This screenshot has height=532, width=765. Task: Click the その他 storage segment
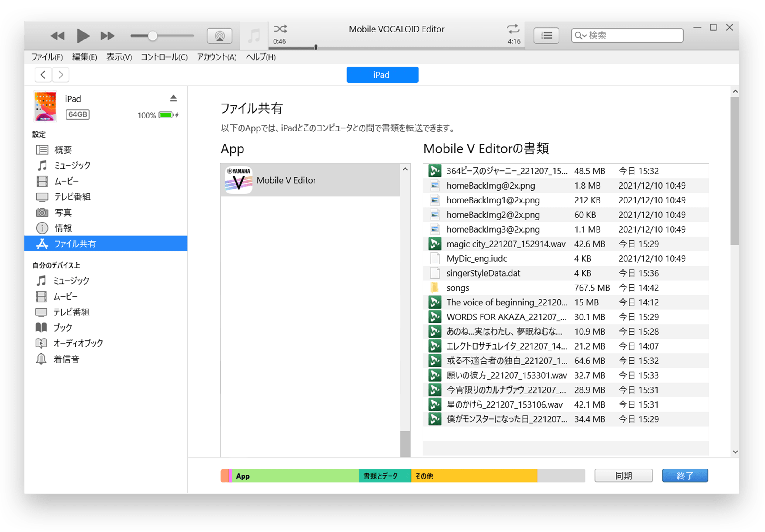[x=474, y=476]
